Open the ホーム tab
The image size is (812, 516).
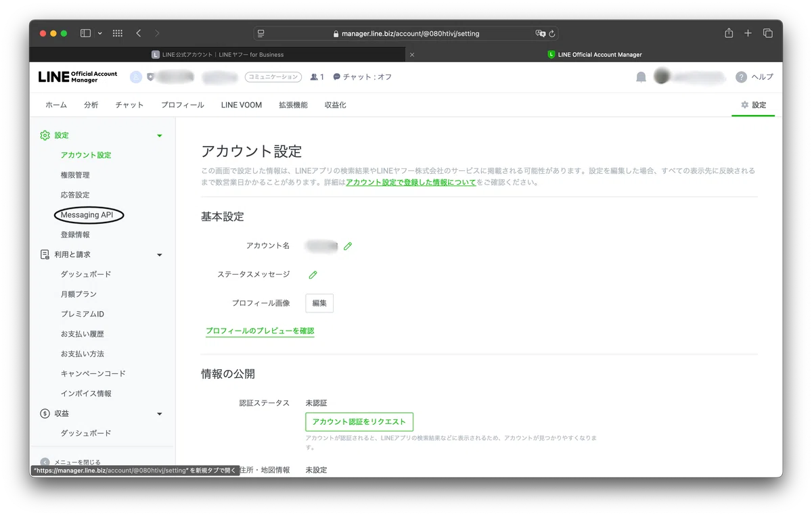coord(56,105)
